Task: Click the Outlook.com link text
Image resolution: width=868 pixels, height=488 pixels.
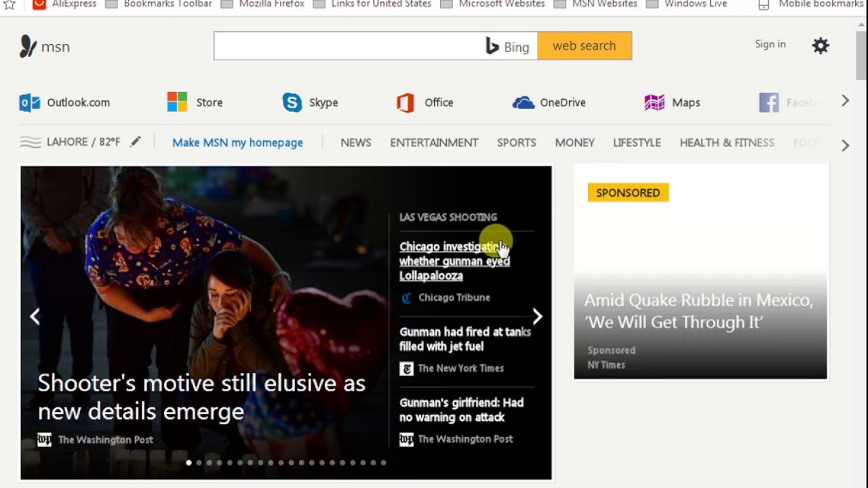Action: (x=78, y=102)
